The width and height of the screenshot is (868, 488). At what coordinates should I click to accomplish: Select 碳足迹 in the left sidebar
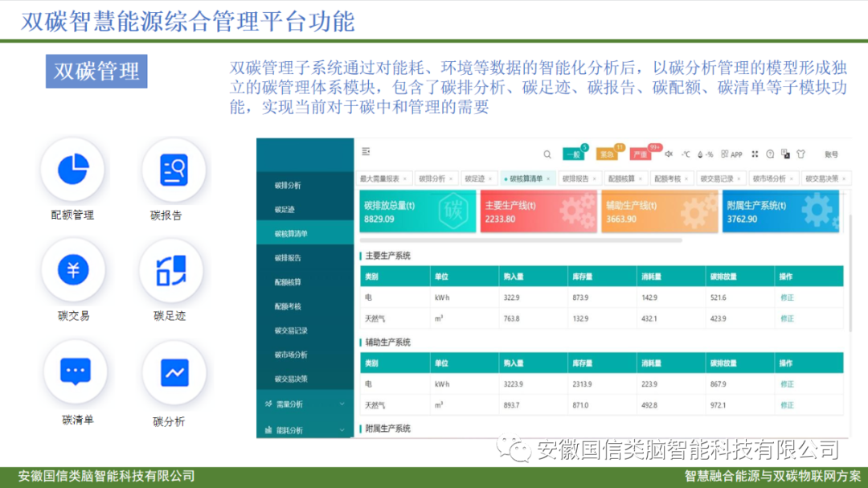[286, 210]
